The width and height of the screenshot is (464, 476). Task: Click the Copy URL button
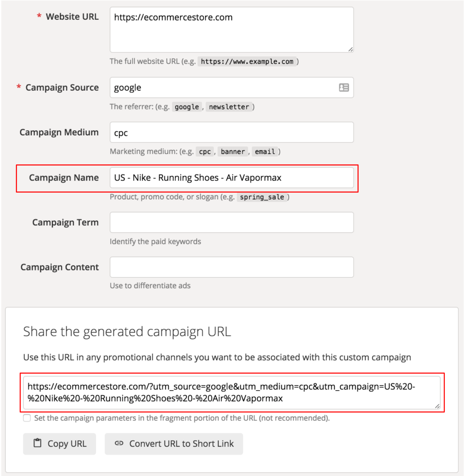coord(60,443)
